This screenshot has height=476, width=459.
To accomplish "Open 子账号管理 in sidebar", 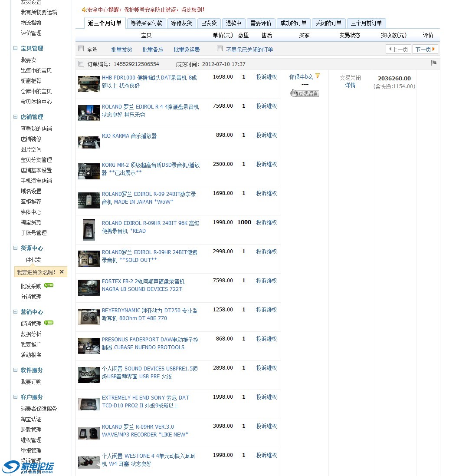I will [x=34, y=233].
